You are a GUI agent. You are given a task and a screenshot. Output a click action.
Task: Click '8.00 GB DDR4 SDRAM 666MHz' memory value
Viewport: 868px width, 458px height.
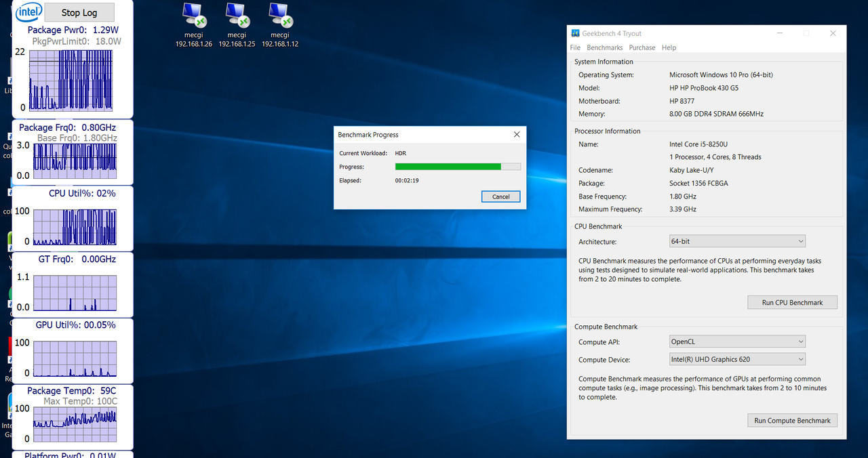[x=716, y=114]
